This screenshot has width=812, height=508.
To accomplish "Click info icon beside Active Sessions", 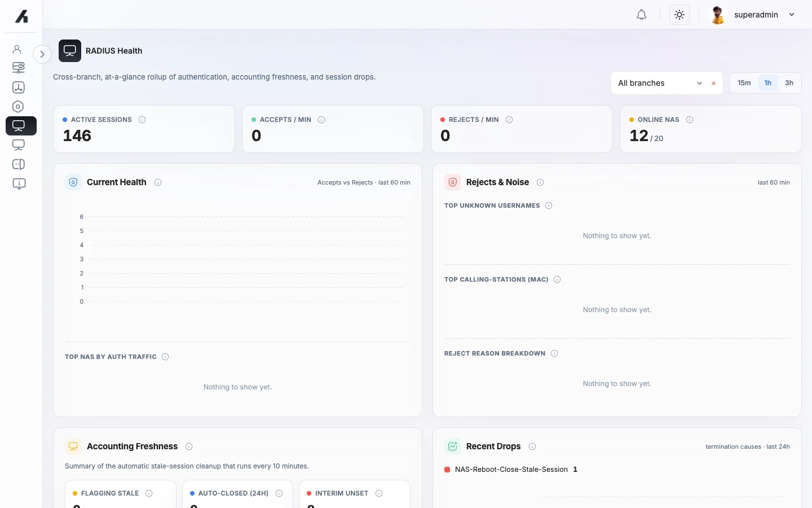I will [142, 120].
